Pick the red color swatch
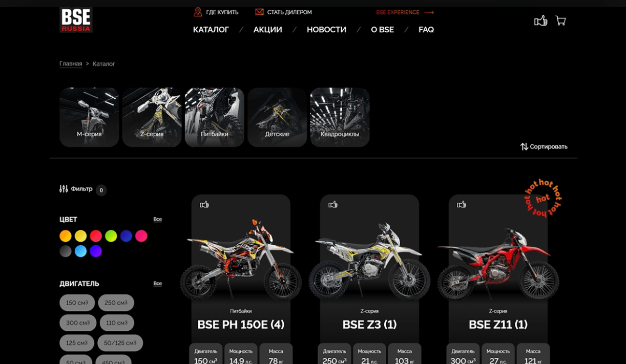Image resolution: width=626 pixels, height=364 pixels. click(x=96, y=236)
